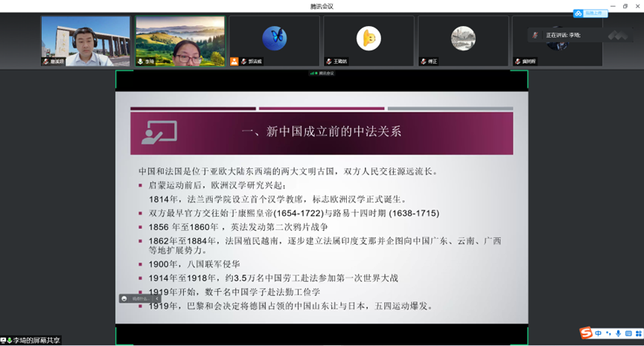Toggle the Sogou punctuation mode button
The image size is (644, 346).
pos(608,333)
